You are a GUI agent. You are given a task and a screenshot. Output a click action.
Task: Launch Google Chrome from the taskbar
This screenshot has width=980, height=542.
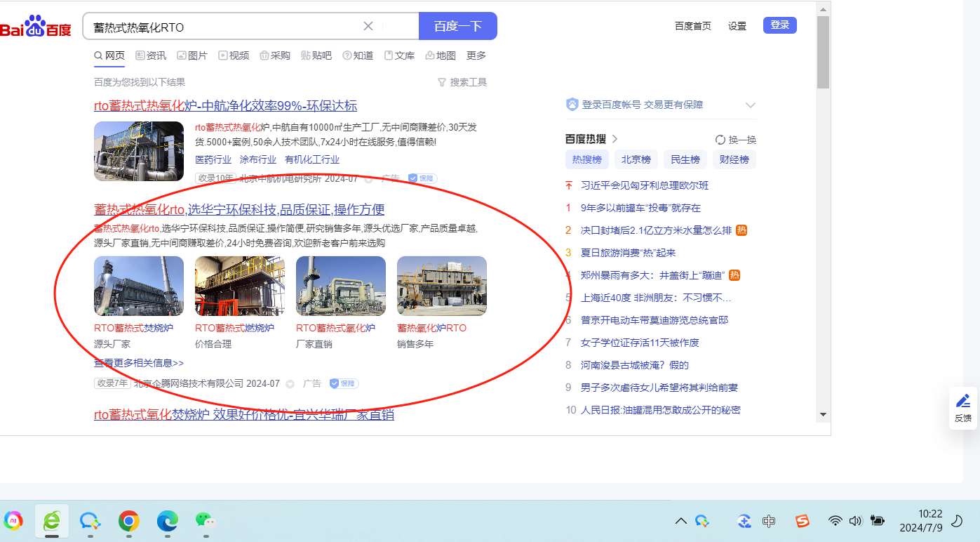click(x=128, y=520)
